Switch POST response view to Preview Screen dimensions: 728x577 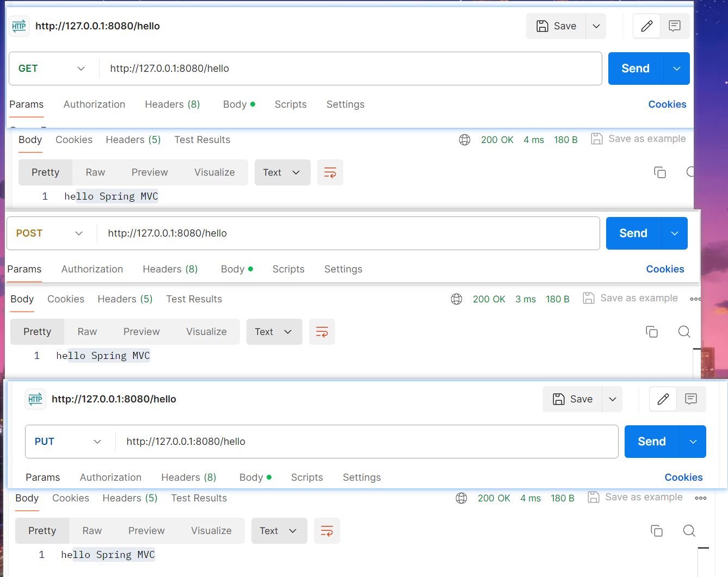pyautogui.click(x=141, y=332)
